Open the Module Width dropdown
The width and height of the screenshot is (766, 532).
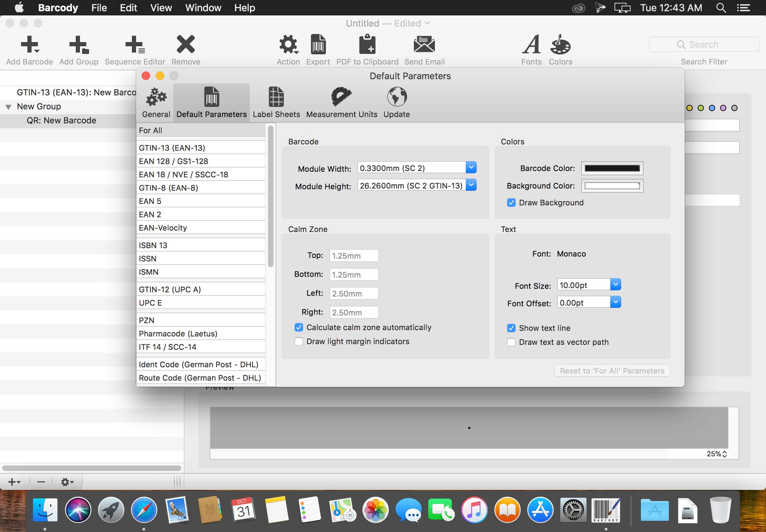point(471,168)
